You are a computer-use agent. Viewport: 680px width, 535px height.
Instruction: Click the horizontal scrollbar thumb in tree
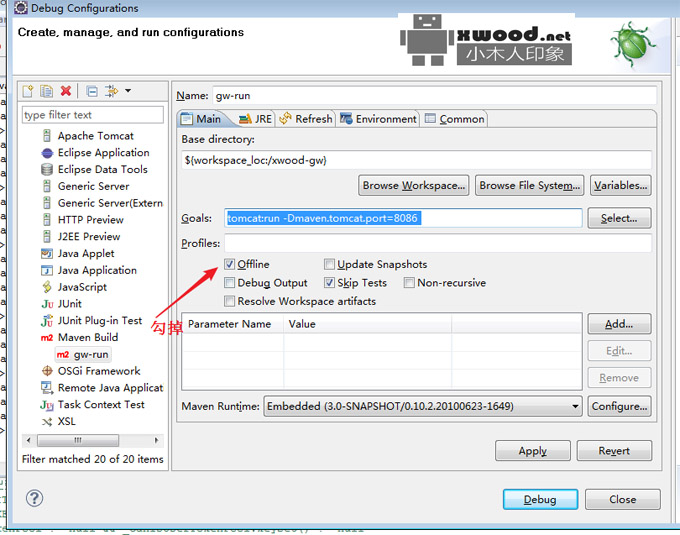[x=78, y=440]
